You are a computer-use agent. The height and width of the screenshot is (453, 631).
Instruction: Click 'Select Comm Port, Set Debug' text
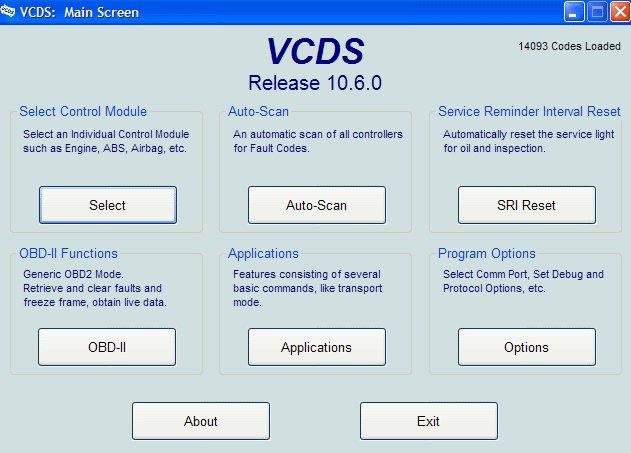(513, 274)
